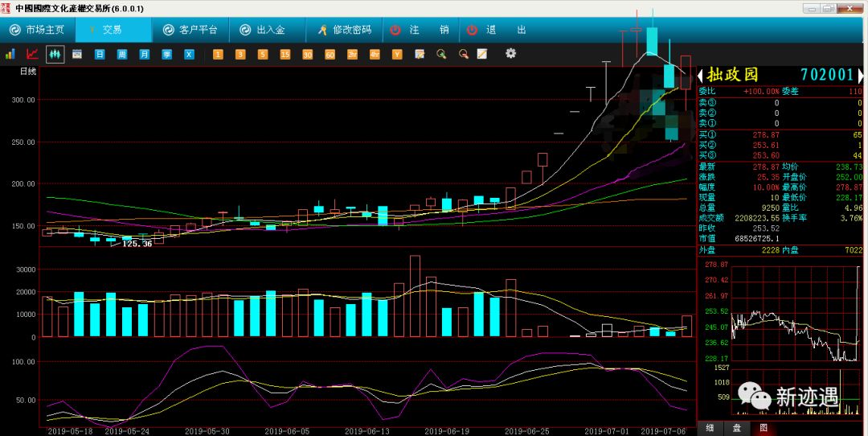Screen dimensions: 868x436
Task: Select the 5-minute chart interval
Action: (262, 54)
